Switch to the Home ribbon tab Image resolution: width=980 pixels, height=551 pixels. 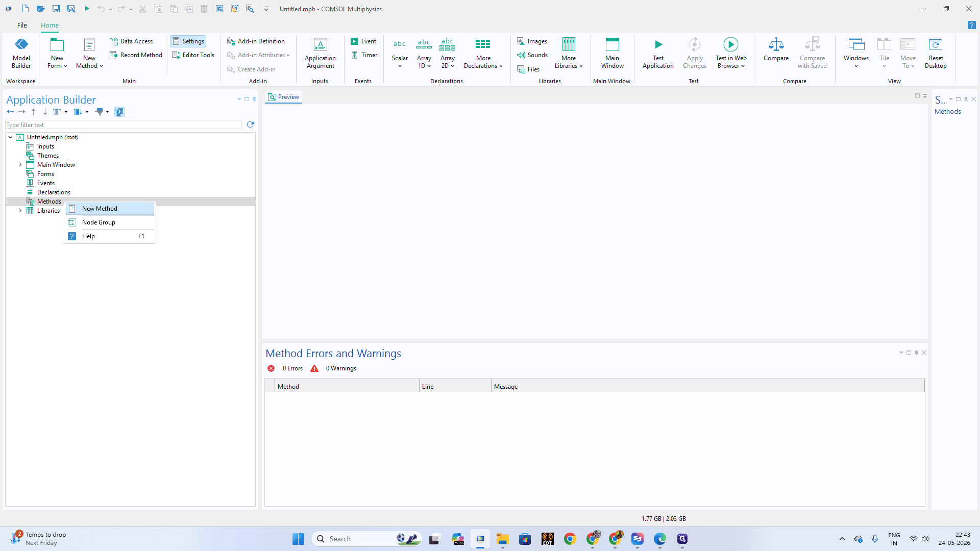click(50, 25)
